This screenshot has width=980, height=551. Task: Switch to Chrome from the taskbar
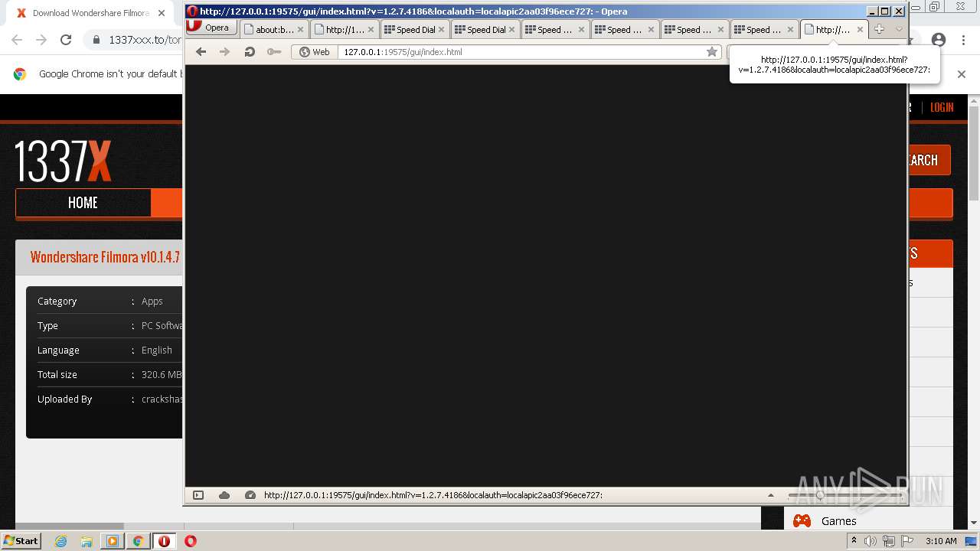(138, 541)
